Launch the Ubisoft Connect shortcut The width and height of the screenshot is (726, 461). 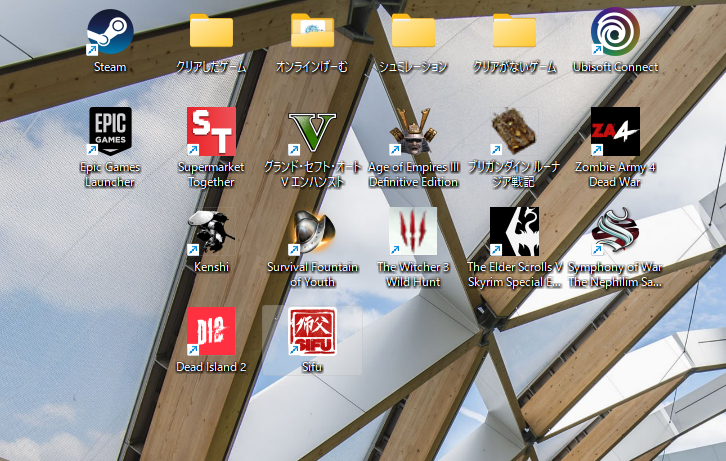615,32
